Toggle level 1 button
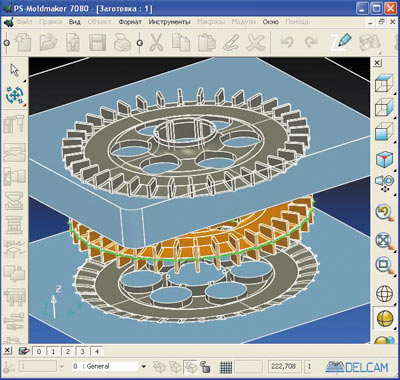This screenshot has width=400, height=380. (54, 351)
